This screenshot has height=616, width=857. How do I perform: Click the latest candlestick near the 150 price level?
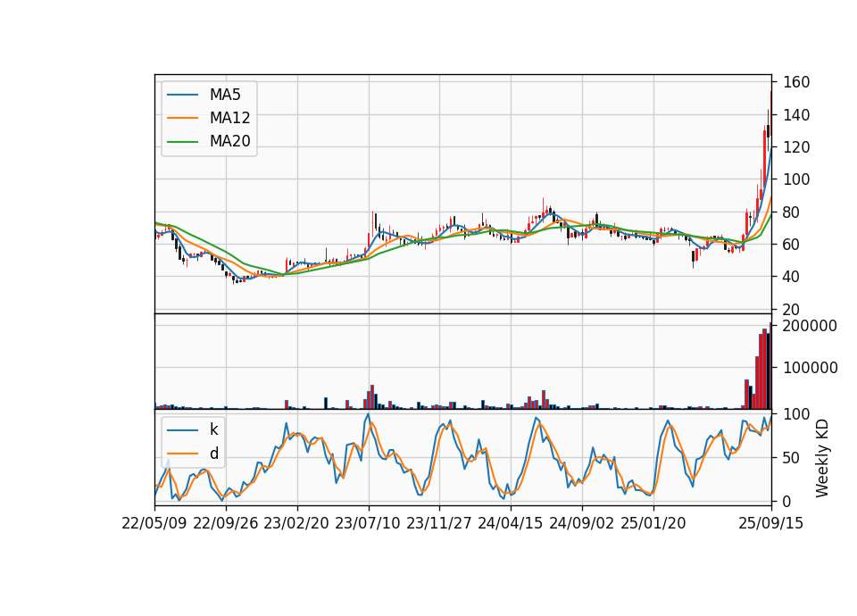[x=770, y=115]
